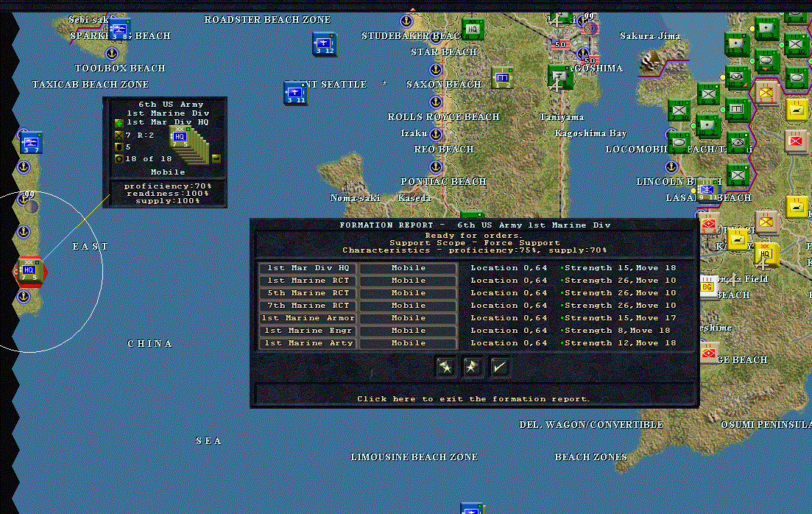Select the naval unit marked 3 12

325,44
